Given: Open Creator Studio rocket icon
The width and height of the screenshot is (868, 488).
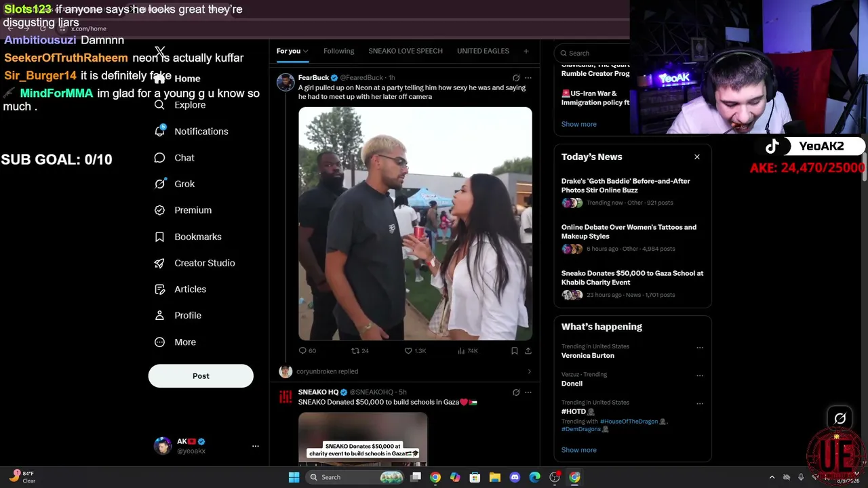Looking at the screenshot, I should pyautogui.click(x=159, y=263).
